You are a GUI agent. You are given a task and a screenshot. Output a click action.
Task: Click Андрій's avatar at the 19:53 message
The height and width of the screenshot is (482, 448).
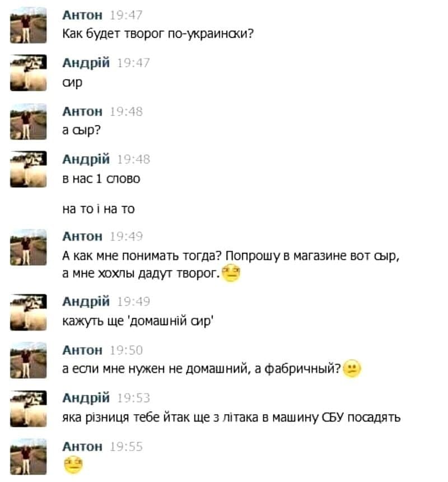pyautogui.click(x=28, y=409)
